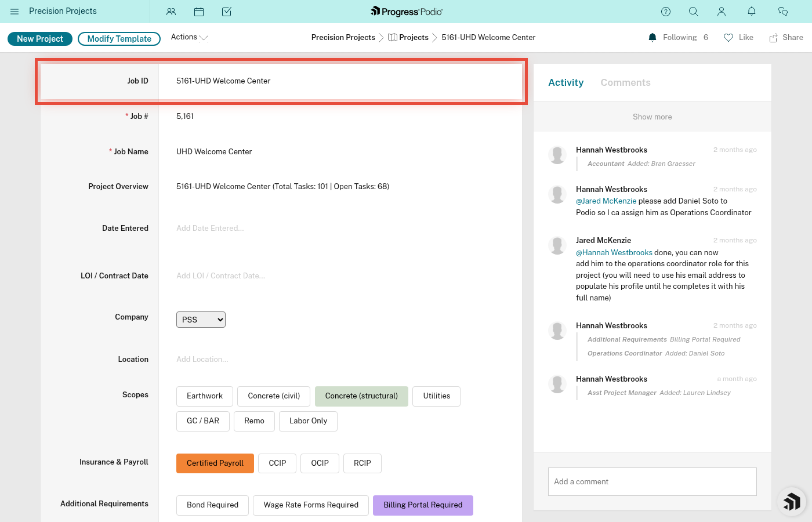Expand the Actions dropdown menu
812x522 pixels.
[189, 37]
